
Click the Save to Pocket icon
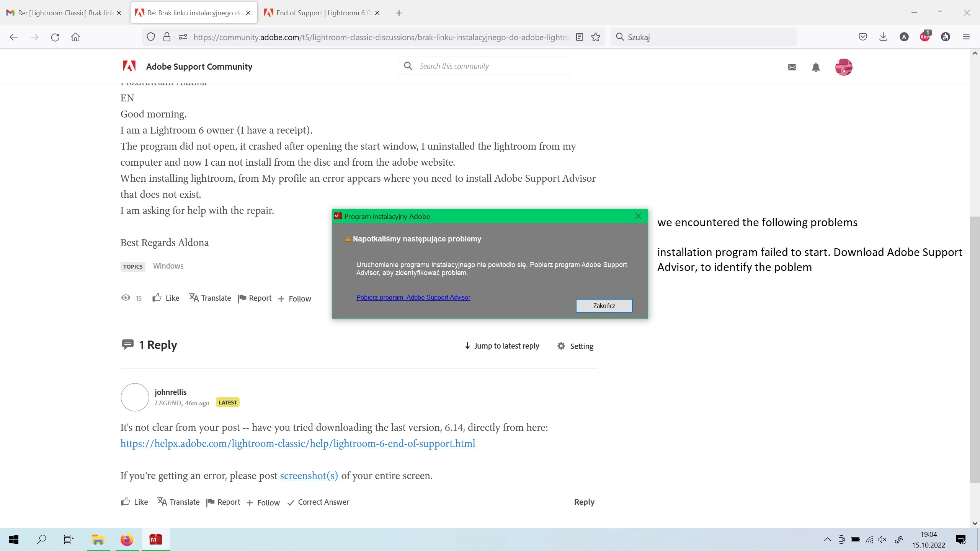click(x=862, y=37)
